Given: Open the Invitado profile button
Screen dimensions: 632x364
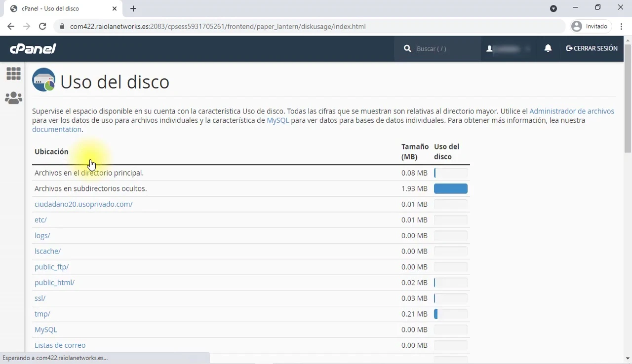Looking at the screenshot, I should 591,26.
